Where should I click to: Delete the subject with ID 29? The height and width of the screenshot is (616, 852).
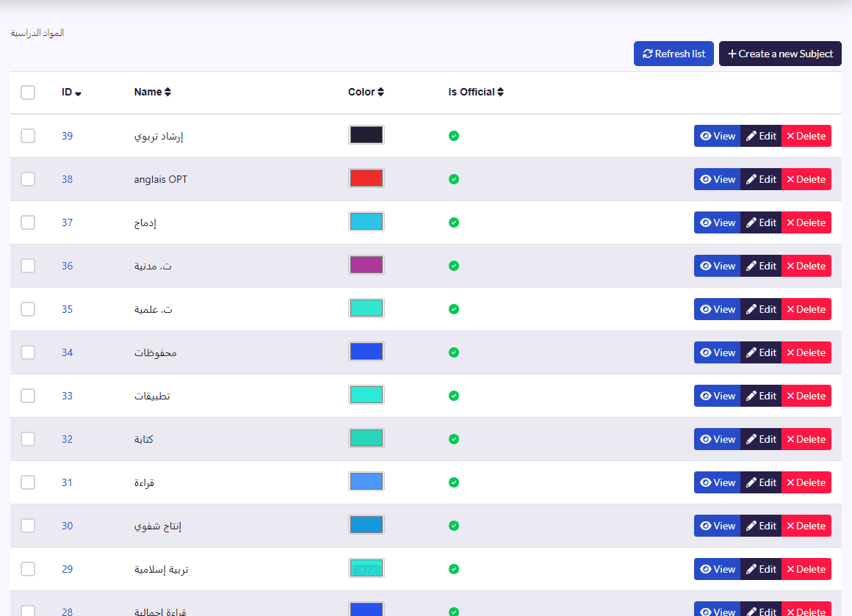click(806, 569)
